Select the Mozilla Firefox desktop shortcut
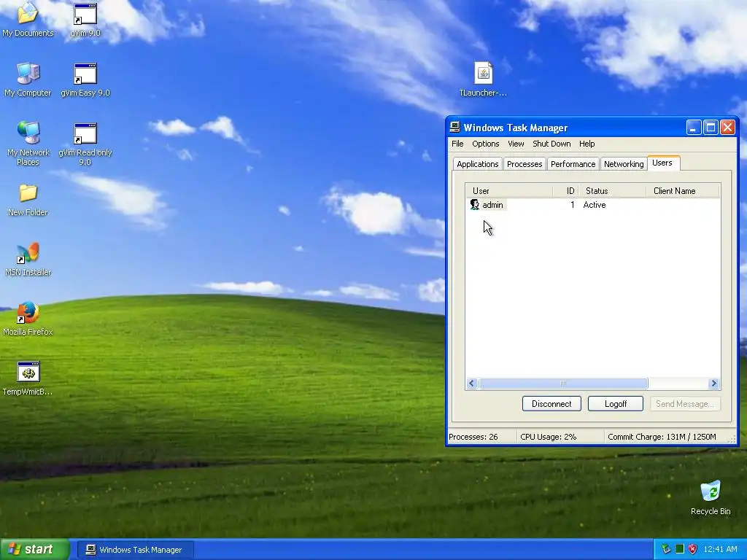 pos(28,319)
